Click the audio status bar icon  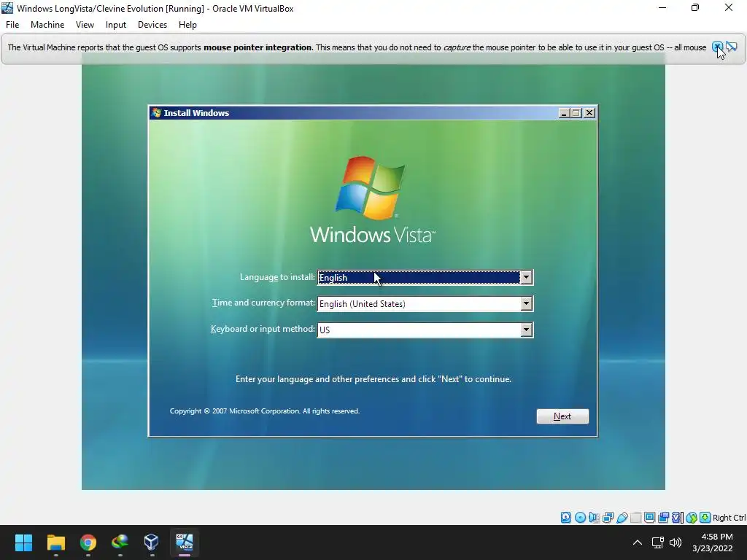594,518
